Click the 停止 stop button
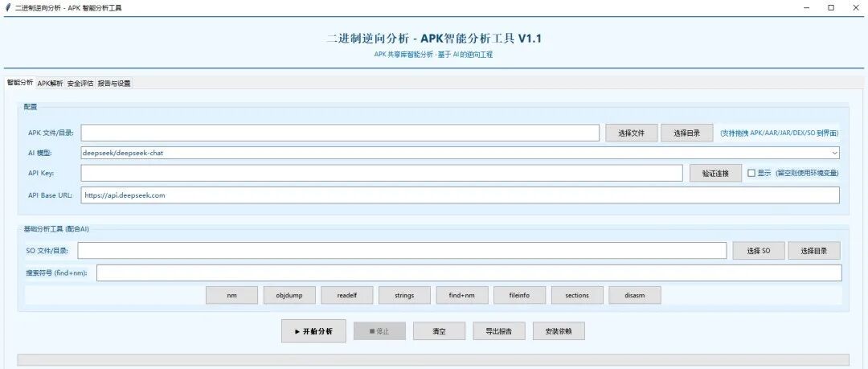868x369 pixels. coord(379,331)
